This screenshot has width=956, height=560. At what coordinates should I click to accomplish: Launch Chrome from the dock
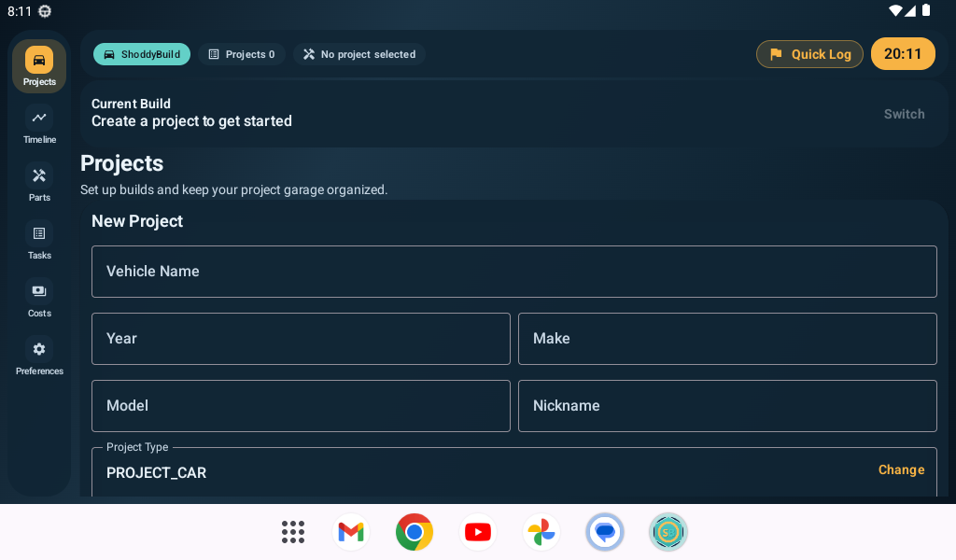coord(414,531)
